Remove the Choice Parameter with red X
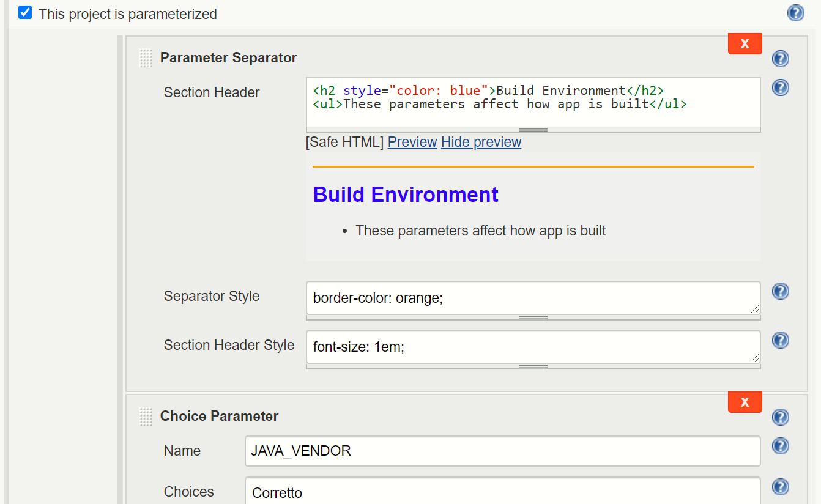The width and height of the screenshot is (821, 504). [745, 402]
